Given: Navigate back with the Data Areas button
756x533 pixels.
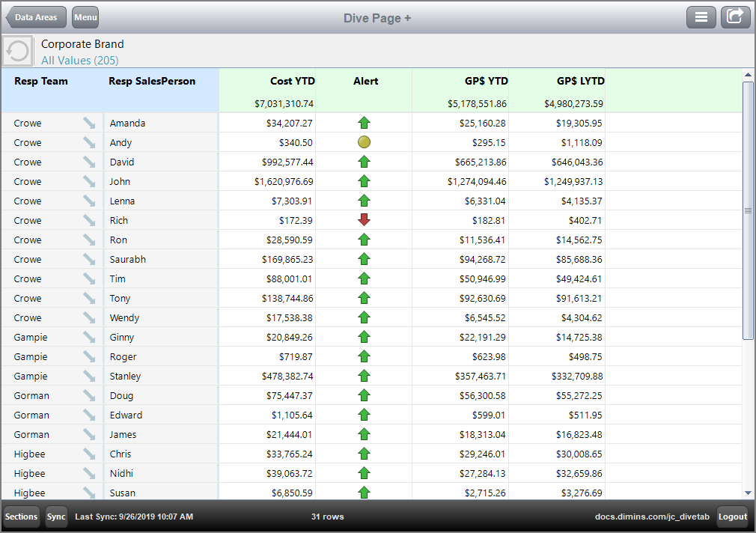Looking at the screenshot, I should (x=35, y=16).
